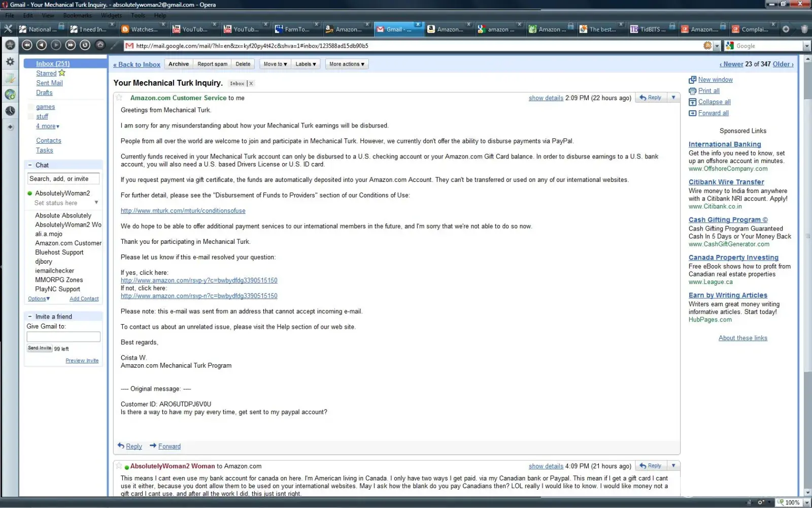This screenshot has height=508, width=812.
Task: Switch to the Watches tab
Action: pos(144,29)
